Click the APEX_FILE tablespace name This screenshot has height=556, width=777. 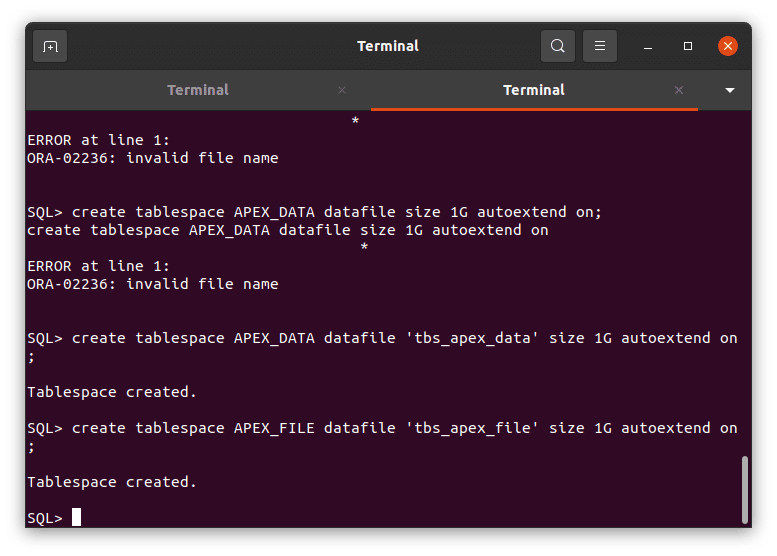[x=274, y=428]
